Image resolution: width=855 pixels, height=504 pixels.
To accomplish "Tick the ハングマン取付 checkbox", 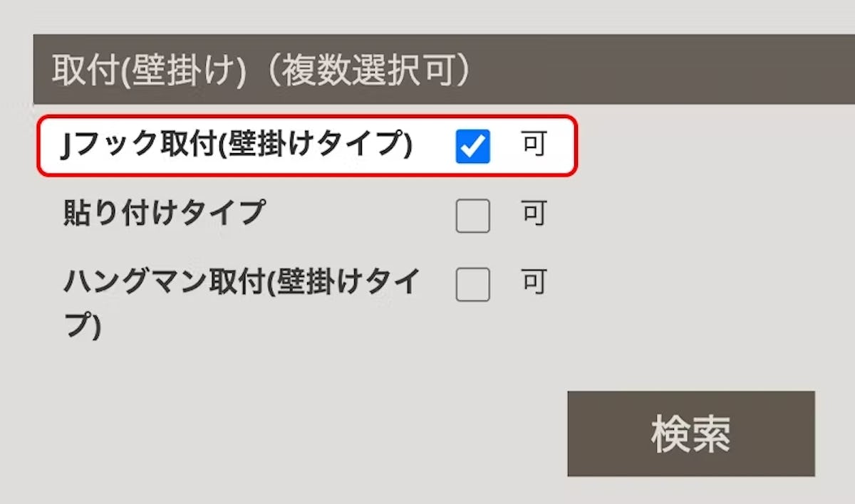I will tap(472, 284).
